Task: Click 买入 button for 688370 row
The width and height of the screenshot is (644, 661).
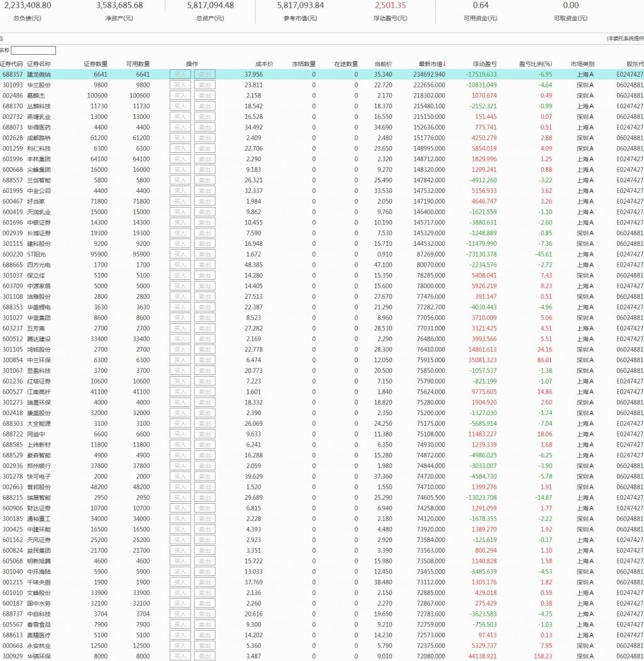Action: click(180, 106)
